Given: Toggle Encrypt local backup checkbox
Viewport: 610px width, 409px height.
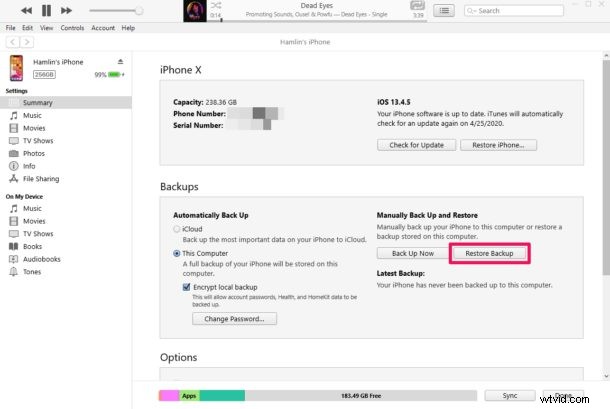Looking at the screenshot, I should [x=186, y=287].
